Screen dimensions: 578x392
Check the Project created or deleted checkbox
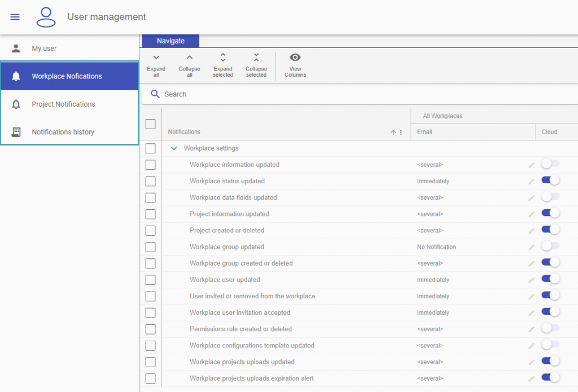150,231
